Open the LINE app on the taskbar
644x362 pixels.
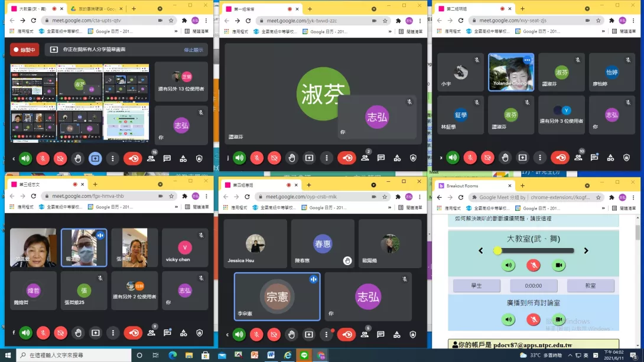click(304, 355)
